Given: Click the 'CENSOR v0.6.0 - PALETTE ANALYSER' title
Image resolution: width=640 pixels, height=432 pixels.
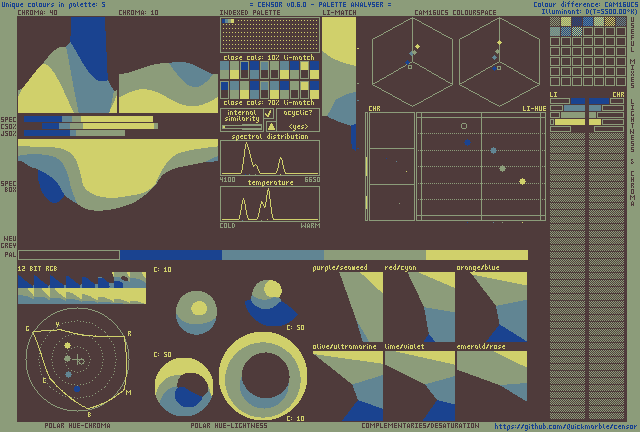Looking at the screenshot, I should coord(320,4).
